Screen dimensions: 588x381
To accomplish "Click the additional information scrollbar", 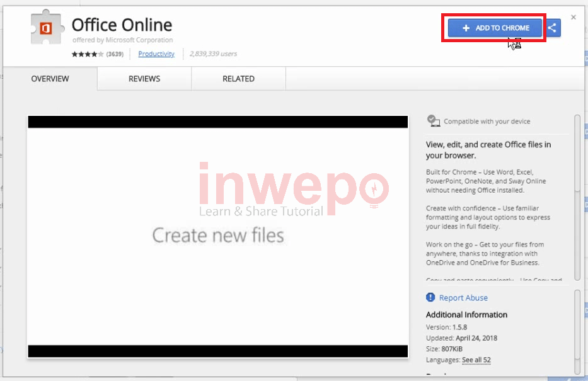I will [x=577, y=331].
